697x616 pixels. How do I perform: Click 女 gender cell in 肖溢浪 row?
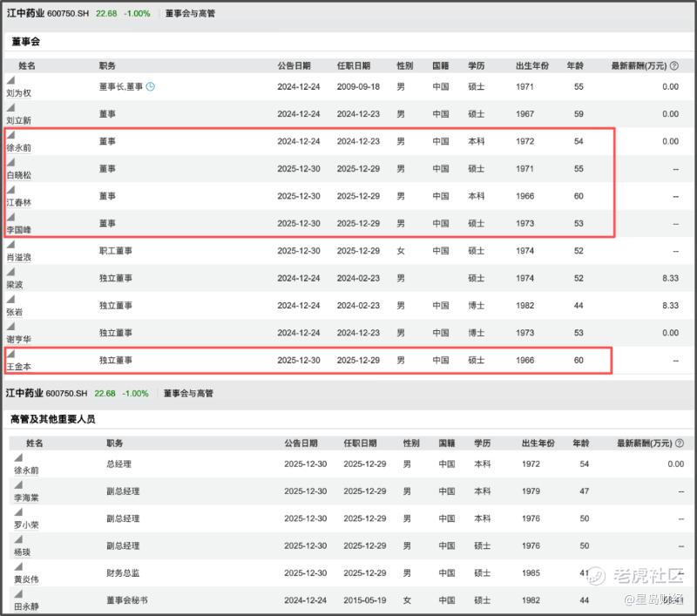(x=401, y=251)
